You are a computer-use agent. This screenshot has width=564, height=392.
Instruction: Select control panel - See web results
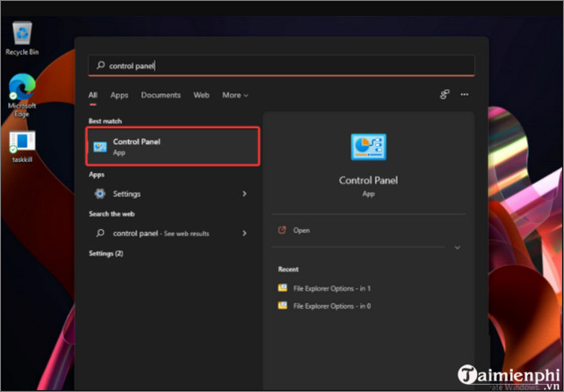point(169,234)
